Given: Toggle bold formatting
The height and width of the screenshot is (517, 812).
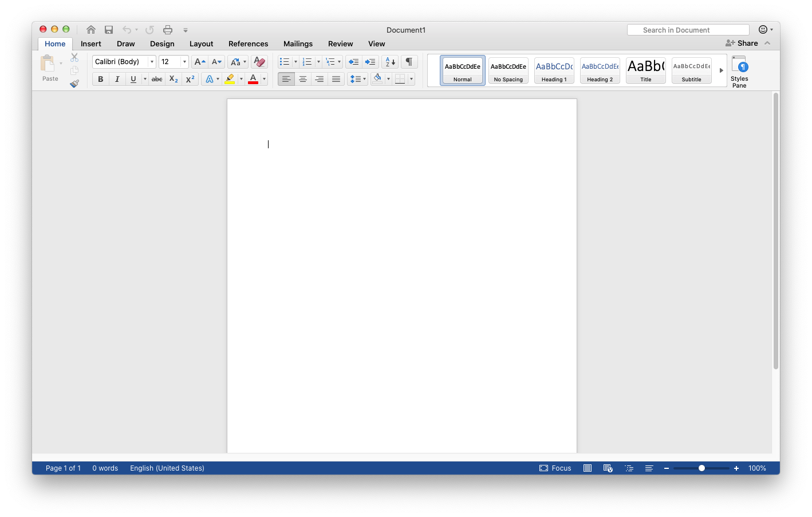Looking at the screenshot, I should click(101, 79).
